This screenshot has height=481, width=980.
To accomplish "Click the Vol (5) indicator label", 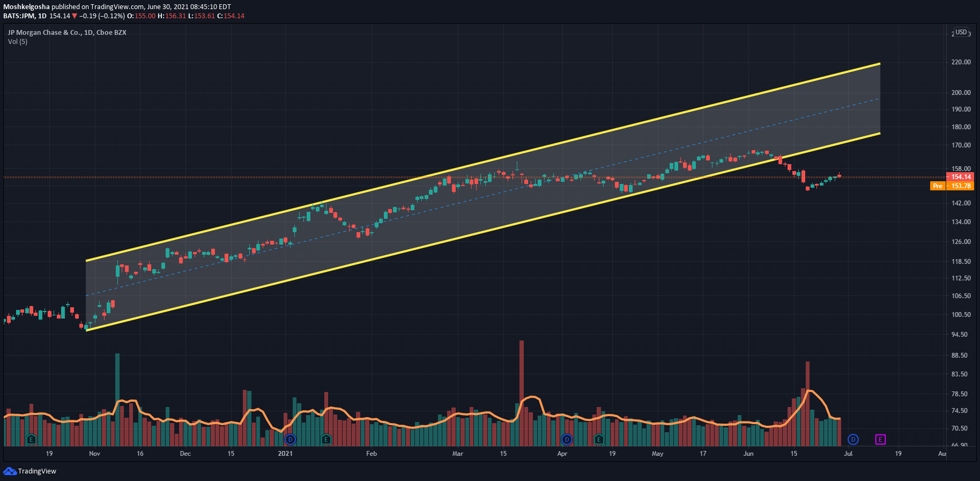I will click(x=18, y=42).
